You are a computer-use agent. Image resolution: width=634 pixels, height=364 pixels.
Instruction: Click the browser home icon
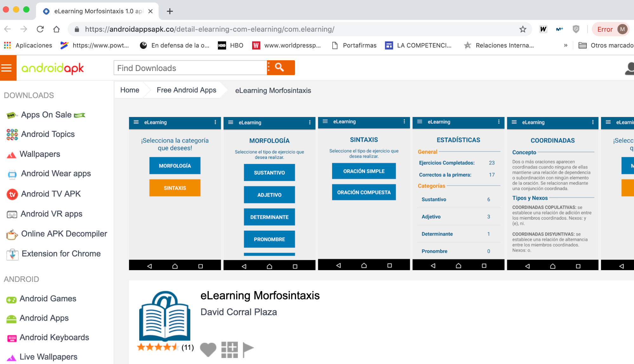click(56, 29)
